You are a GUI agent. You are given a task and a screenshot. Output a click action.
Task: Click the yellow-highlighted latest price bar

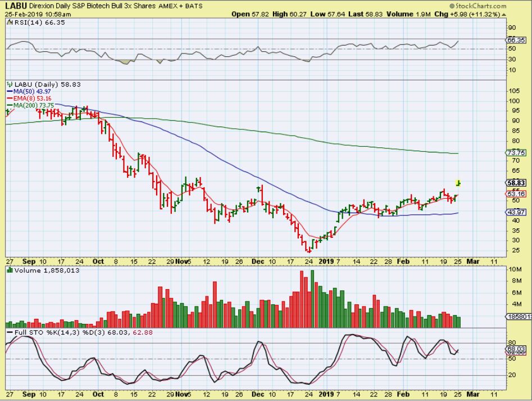coord(458,183)
